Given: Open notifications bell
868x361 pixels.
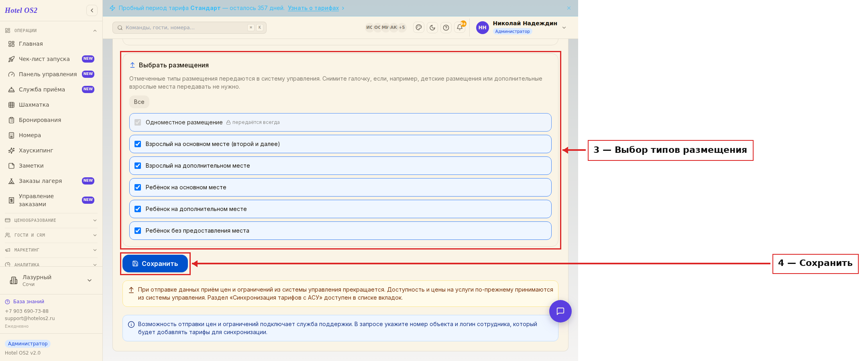Looking at the screenshot, I should click(x=460, y=28).
